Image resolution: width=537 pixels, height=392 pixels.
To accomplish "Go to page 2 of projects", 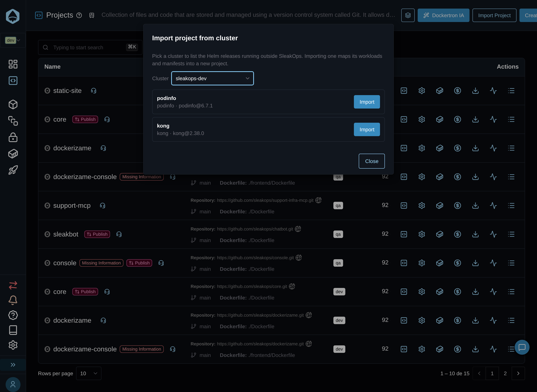I will coord(505,373).
